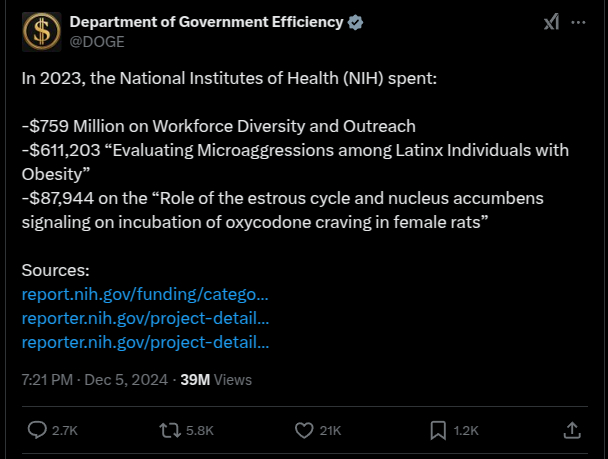Click the 21K likes count
This screenshot has width=608, height=459.
click(x=330, y=431)
